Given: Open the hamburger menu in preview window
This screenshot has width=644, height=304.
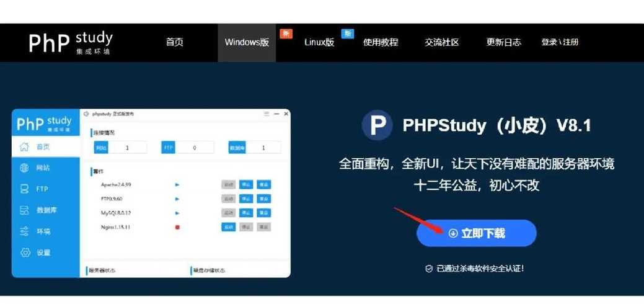Looking at the screenshot, I should point(267,114).
